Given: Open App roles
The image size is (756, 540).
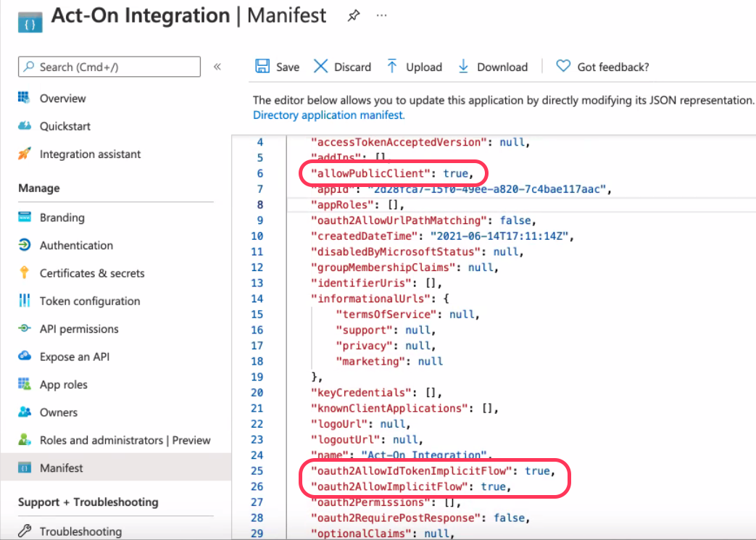Looking at the screenshot, I should (x=64, y=385).
